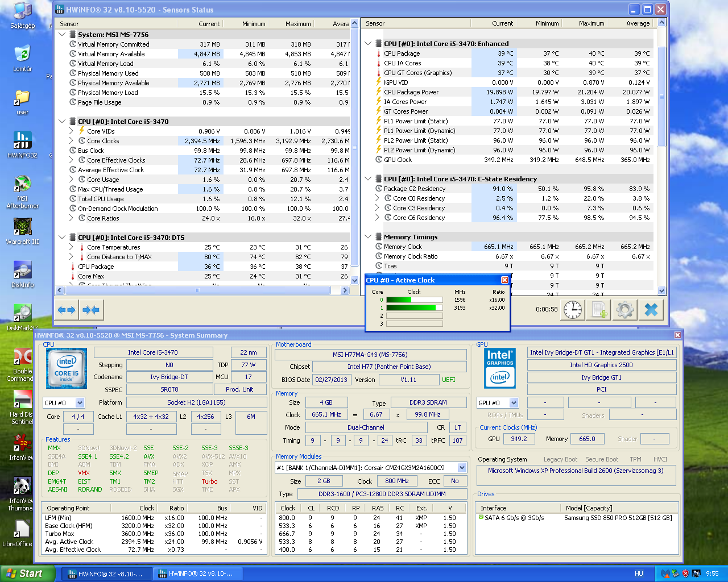
Task: Click the horizontal scrollbar in left sensor panel
Action: 198,290
